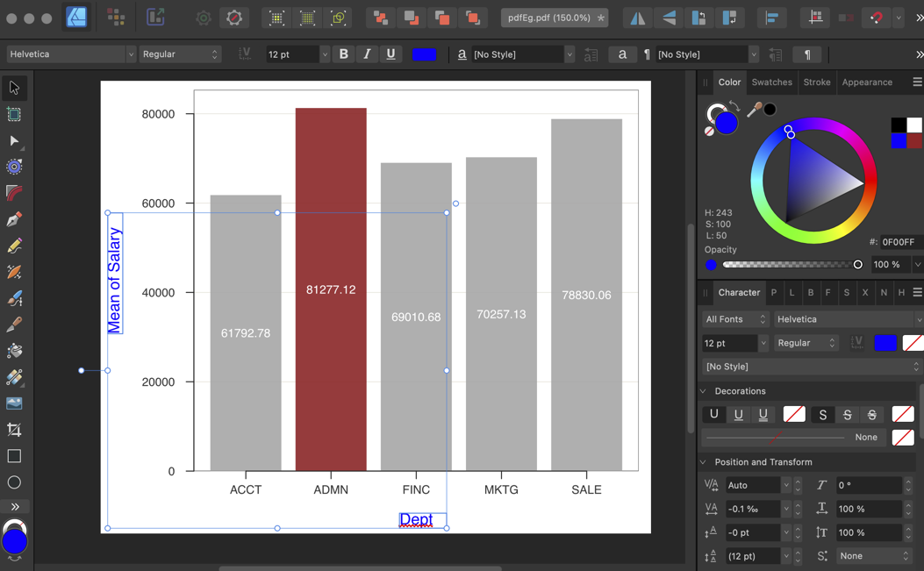The image size is (924, 571).
Task: Pick the Ellipse shape tool
Action: tap(14, 482)
